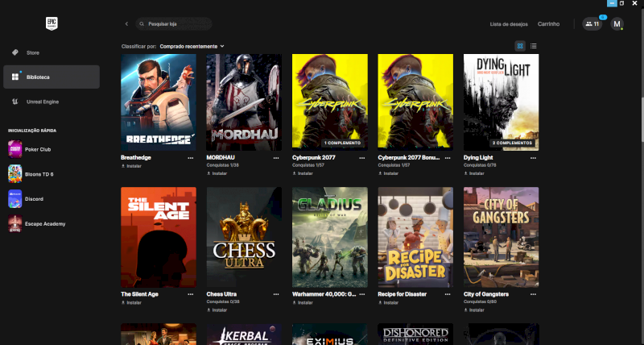Viewport: 644px width, 345px height.
Task: Open Dying Light options menu (three dots)
Action: coord(533,158)
